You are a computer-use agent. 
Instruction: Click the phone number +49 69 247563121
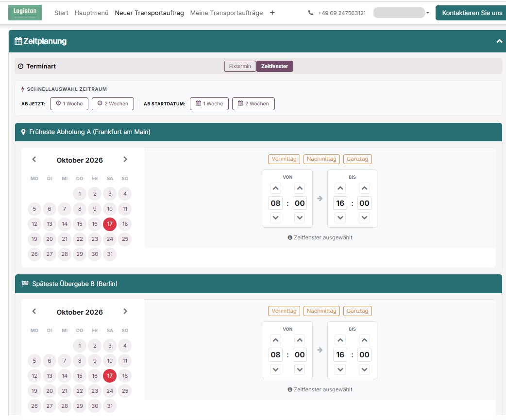[x=342, y=13]
